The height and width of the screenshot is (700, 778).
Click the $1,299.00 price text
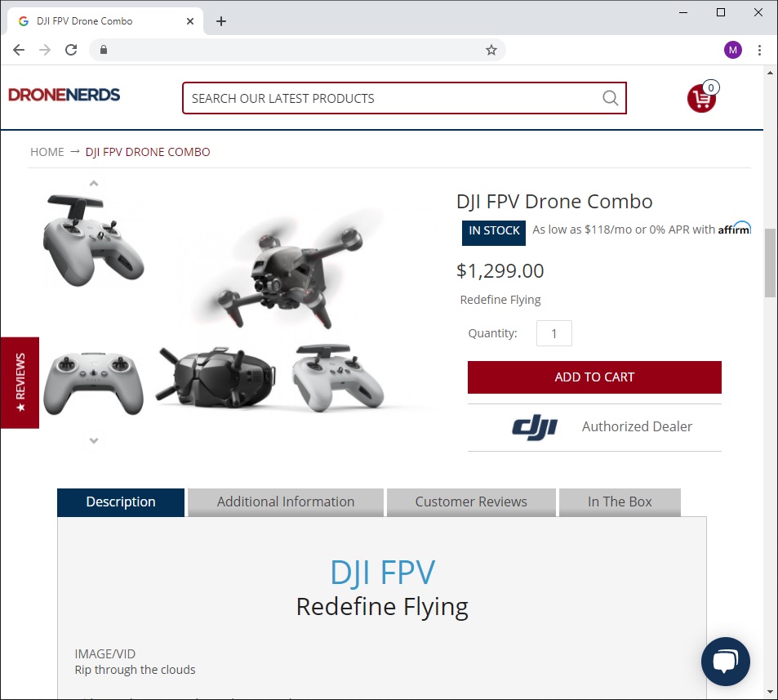coord(500,271)
